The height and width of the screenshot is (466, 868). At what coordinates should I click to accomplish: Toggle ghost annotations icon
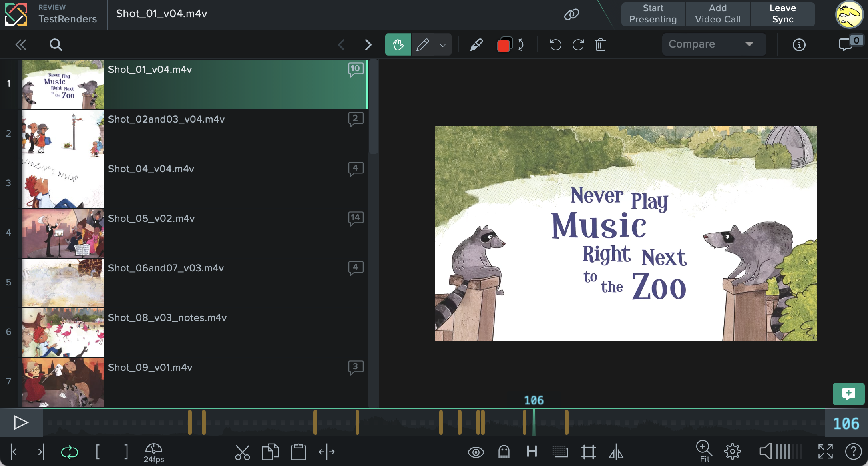pyautogui.click(x=504, y=452)
